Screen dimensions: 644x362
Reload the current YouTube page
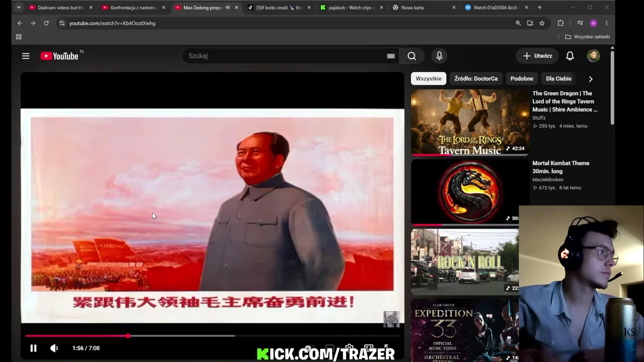46,23
